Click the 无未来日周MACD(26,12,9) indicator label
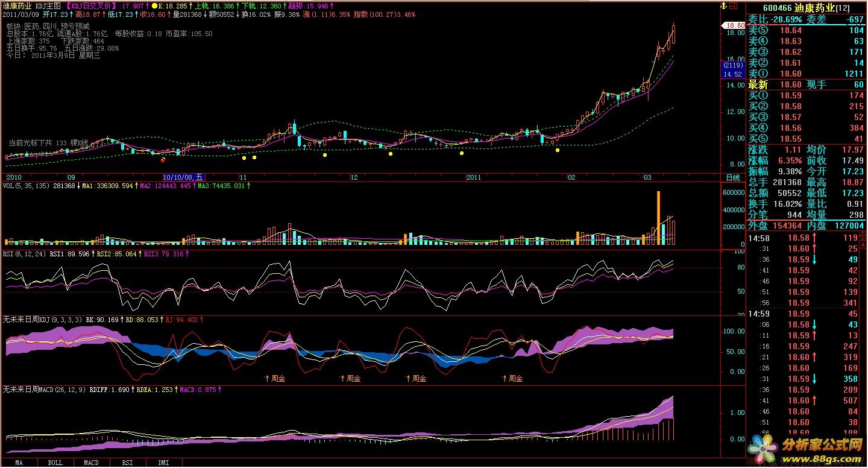868x468 pixels. pos(45,390)
